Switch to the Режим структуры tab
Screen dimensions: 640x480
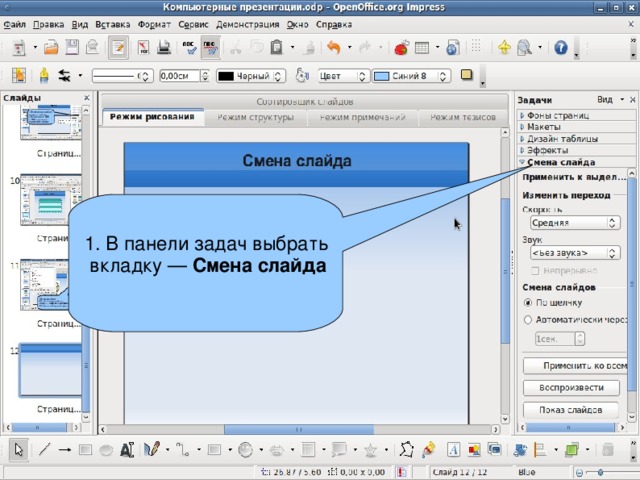pos(256,118)
